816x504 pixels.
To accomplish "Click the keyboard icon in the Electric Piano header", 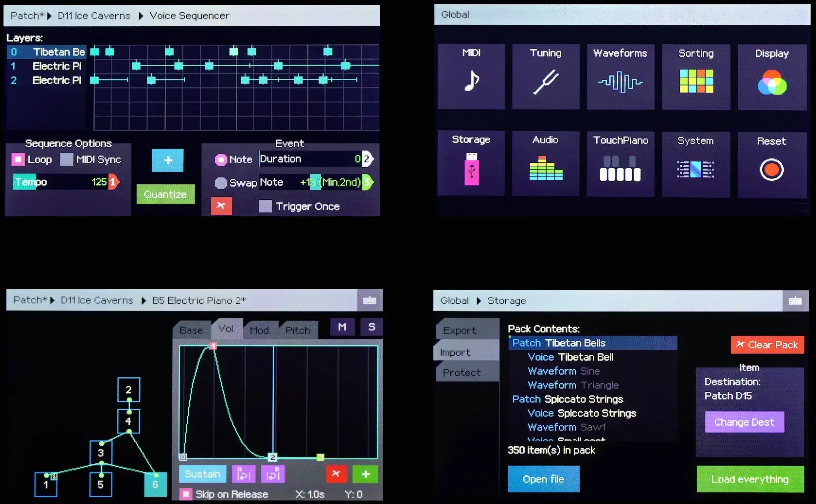I will click(x=370, y=300).
